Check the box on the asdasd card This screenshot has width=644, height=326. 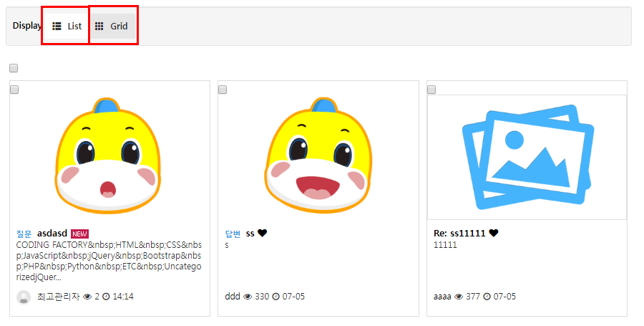(x=14, y=90)
